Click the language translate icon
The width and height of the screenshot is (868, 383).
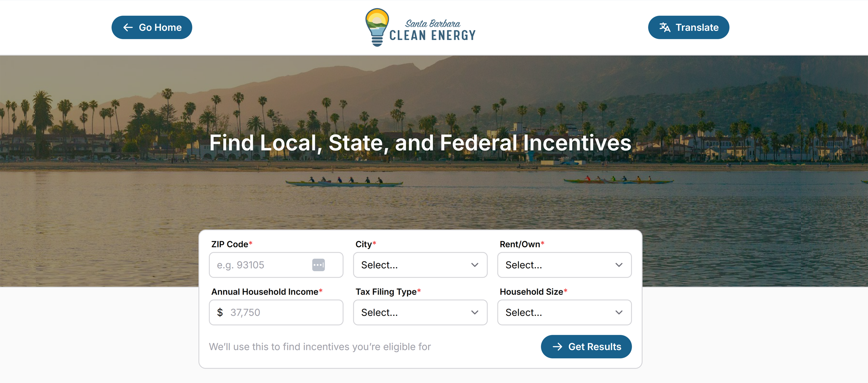click(x=665, y=27)
